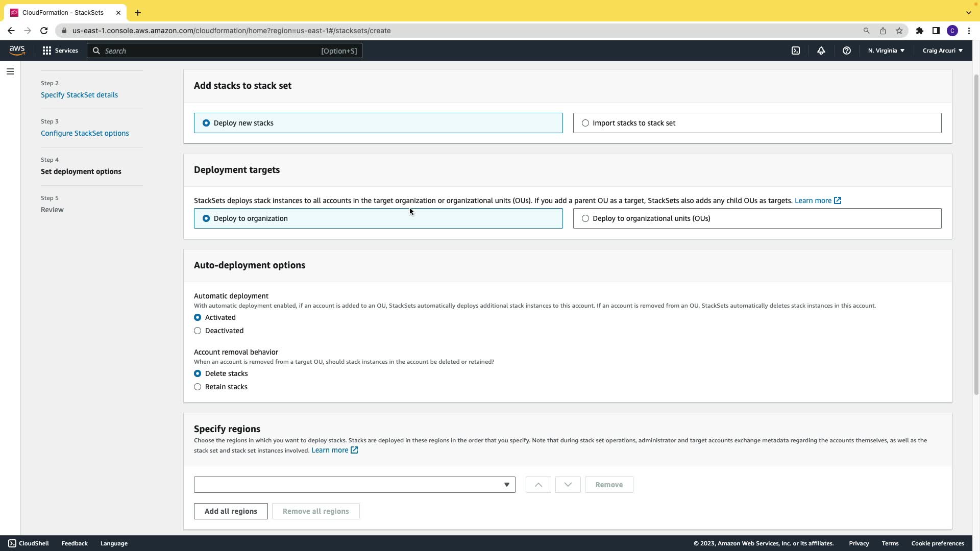The height and width of the screenshot is (551, 980).
Task: Click the Add all regions button
Action: [x=231, y=511]
